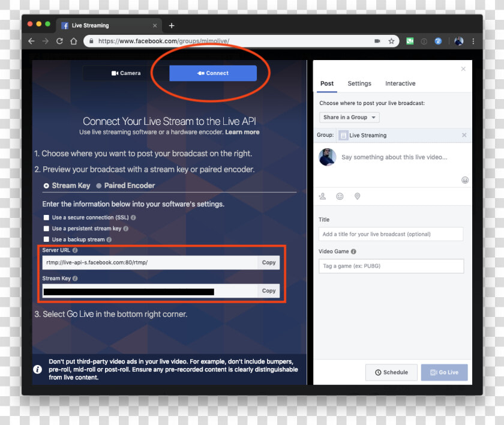The width and height of the screenshot is (504, 425).
Task: Click the profile picture beside the post box
Action: coord(327,157)
